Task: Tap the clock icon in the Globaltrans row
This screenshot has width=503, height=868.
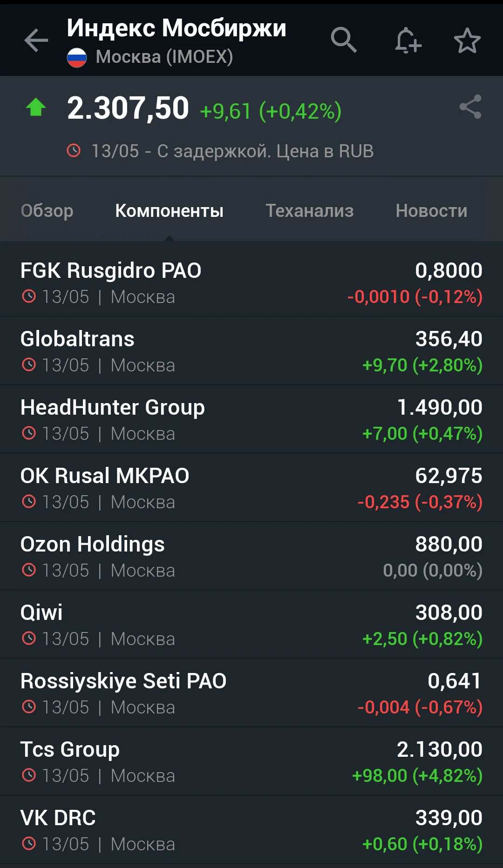Action: 29,365
